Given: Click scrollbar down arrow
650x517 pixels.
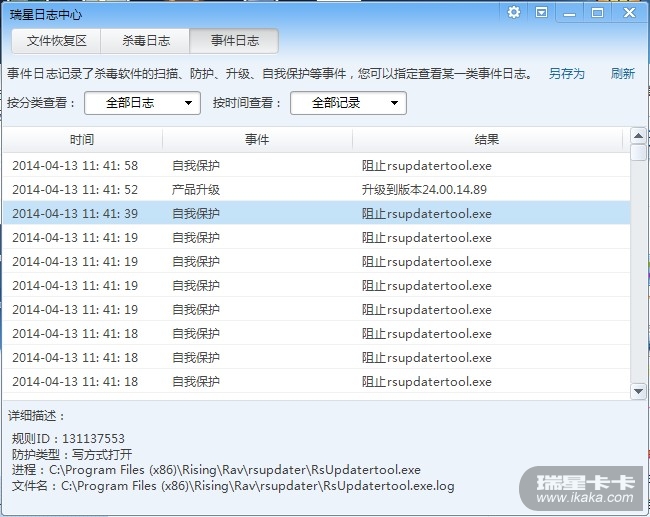Looking at the screenshot, I should pyautogui.click(x=638, y=391).
